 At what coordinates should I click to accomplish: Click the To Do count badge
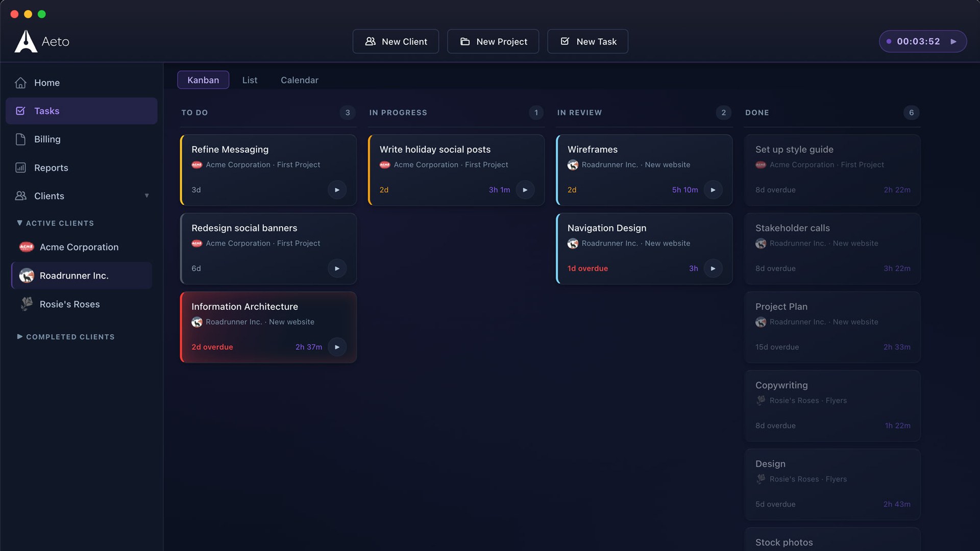(348, 113)
